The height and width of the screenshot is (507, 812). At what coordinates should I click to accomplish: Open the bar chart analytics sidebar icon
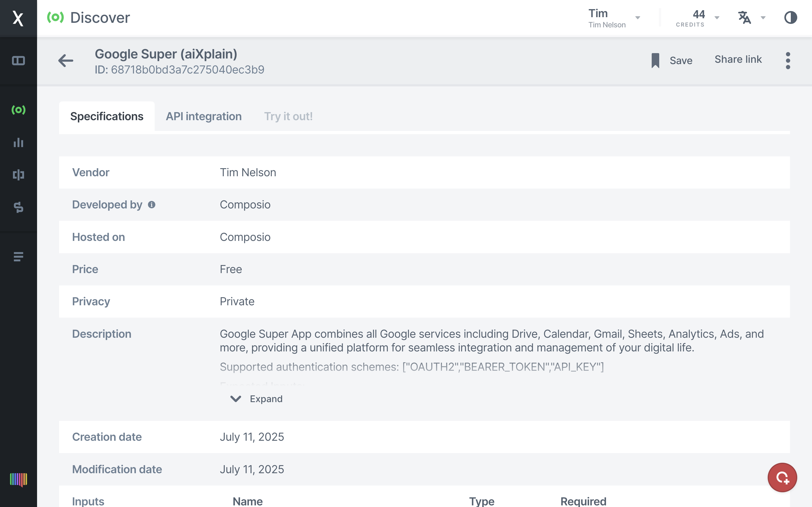point(18,142)
